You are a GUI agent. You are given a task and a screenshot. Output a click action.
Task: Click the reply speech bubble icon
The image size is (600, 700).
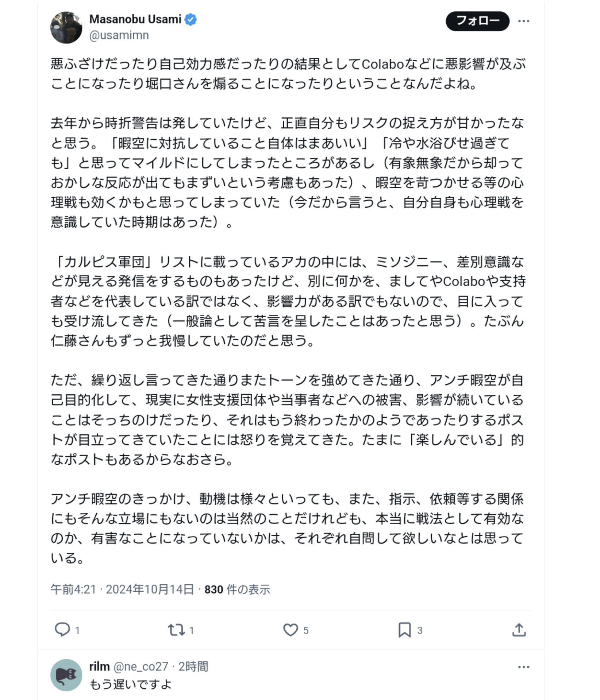(62, 630)
